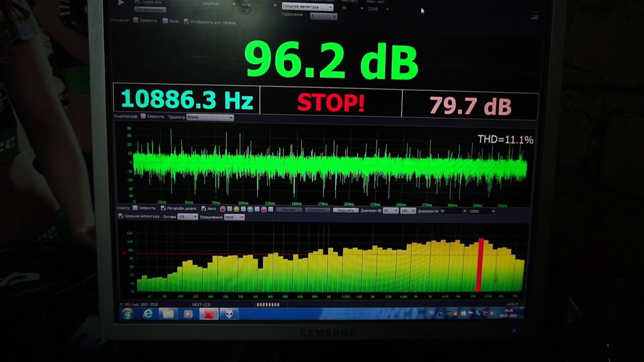Toggle Средняя амплитуда checkbox above the spectrum

[x=121, y=216]
